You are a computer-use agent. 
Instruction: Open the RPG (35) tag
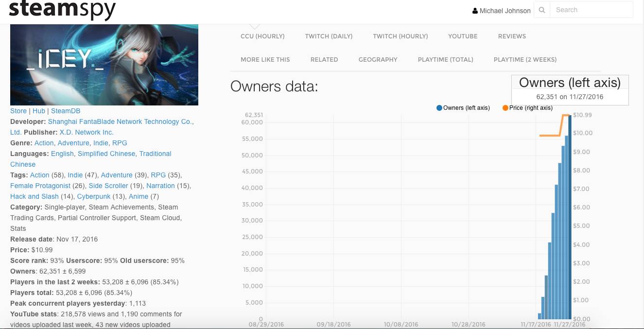coord(158,175)
